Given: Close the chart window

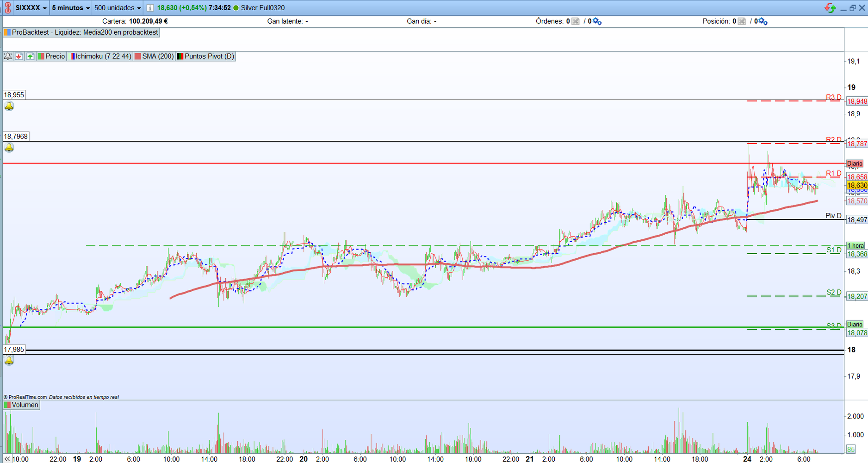Looking at the screenshot, I should [x=862, y=8].
